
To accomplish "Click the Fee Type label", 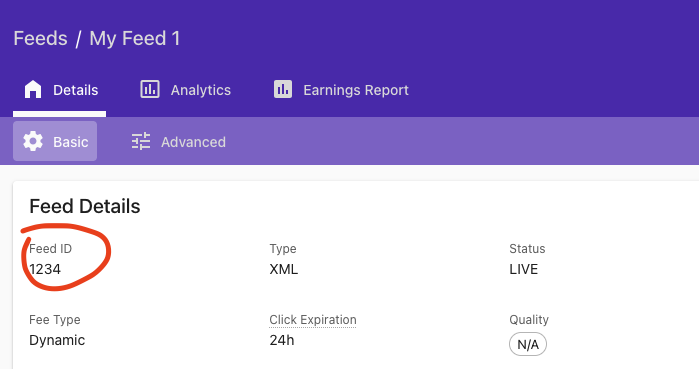I will 54,320.
